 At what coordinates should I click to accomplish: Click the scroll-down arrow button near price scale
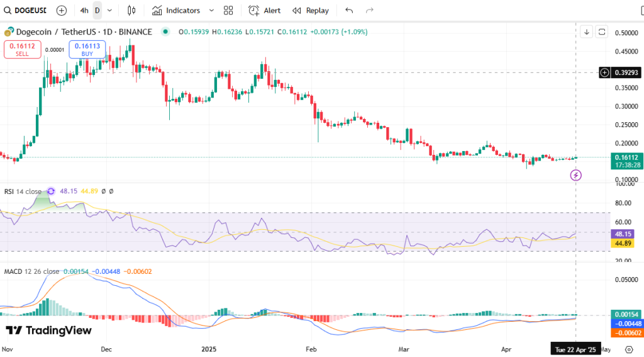(587, 31)
